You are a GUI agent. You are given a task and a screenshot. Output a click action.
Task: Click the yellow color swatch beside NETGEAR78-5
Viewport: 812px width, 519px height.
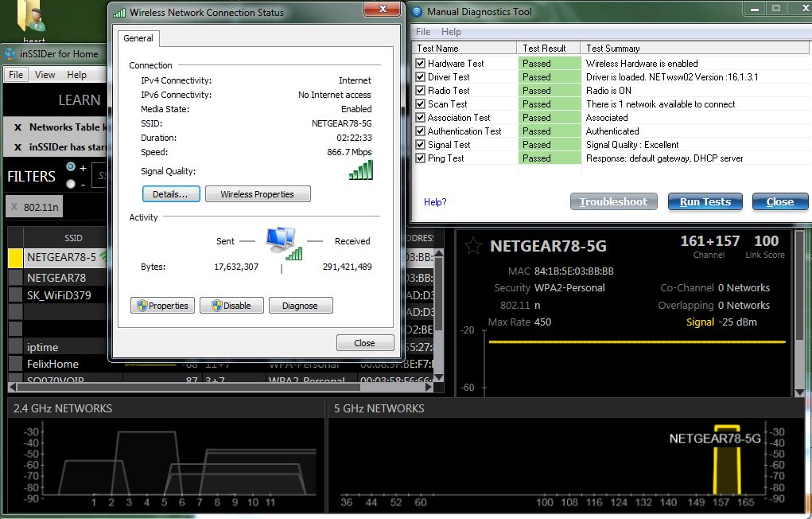pos(16,258)
